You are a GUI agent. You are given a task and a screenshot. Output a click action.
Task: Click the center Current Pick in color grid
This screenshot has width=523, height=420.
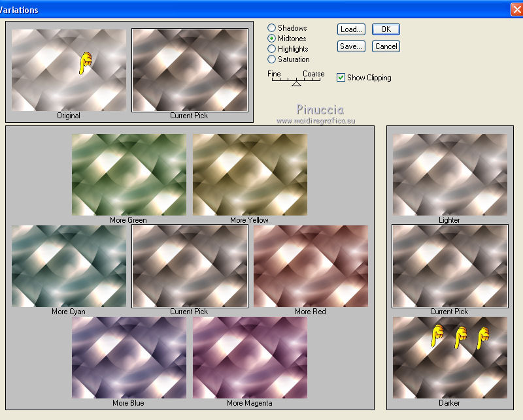190,266
